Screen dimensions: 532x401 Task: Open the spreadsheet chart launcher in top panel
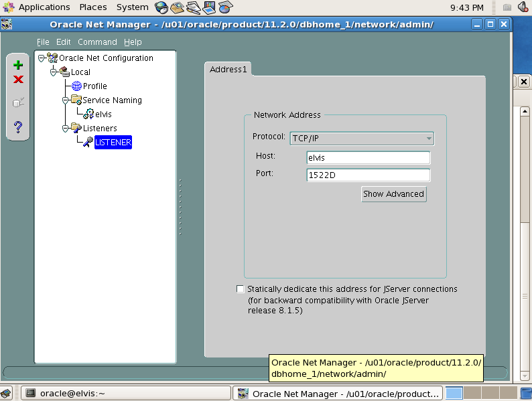click(226, 7)
